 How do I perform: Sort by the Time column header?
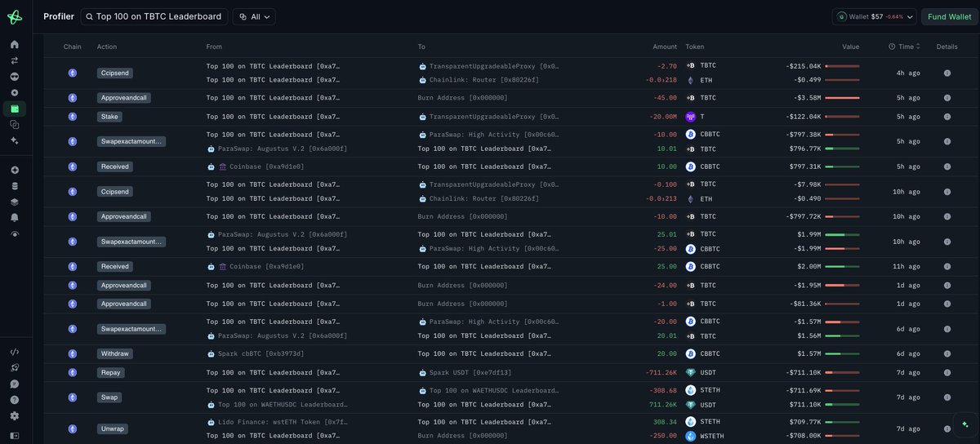point(904,47)
